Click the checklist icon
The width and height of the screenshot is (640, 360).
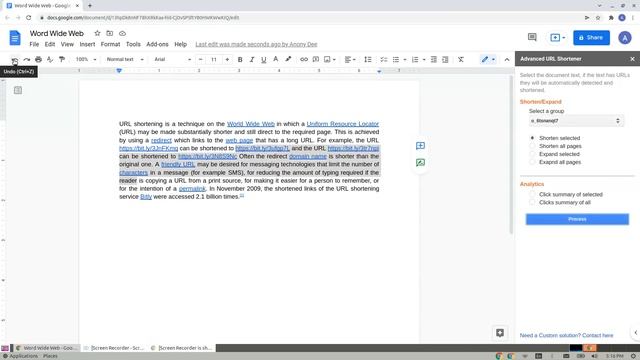pos(383,60)
